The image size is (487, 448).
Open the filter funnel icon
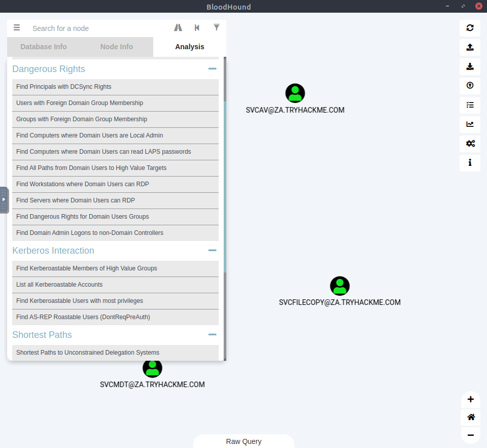(x=217, y=28)
